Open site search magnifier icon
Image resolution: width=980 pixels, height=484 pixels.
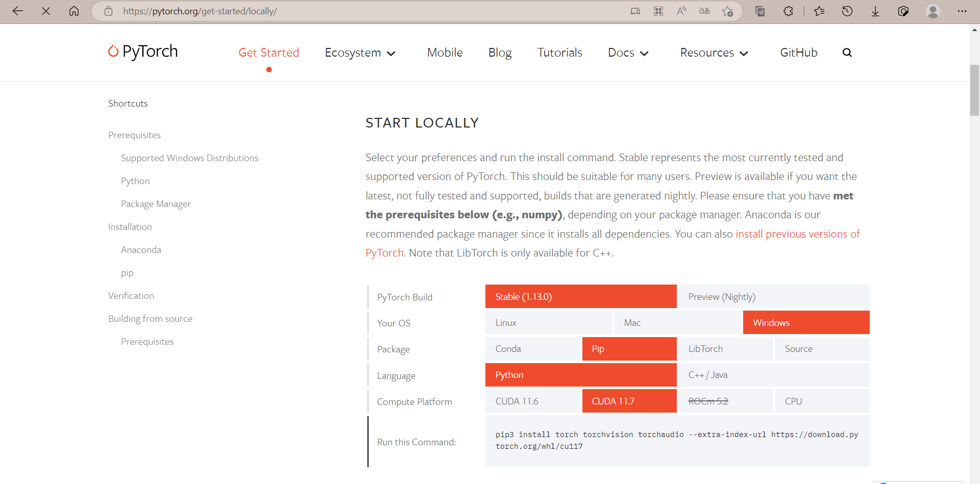click(847, 53)
